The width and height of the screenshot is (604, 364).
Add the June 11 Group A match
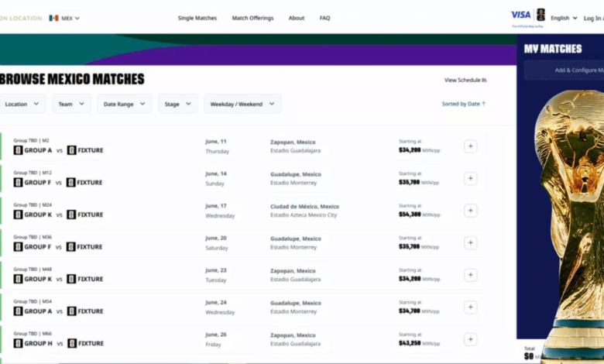pyautogui.click(x=470, y=146)
